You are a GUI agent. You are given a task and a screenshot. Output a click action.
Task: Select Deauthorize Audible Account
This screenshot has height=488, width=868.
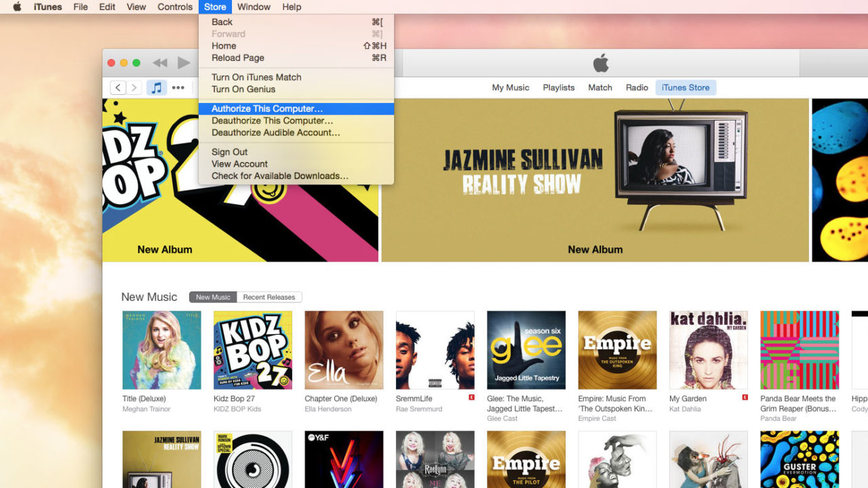[x=296, y=132]
